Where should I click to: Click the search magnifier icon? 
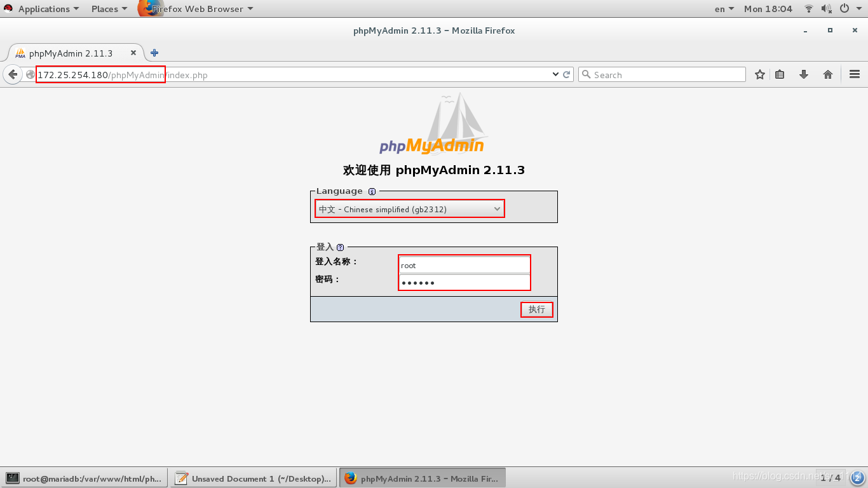point(587,74)
